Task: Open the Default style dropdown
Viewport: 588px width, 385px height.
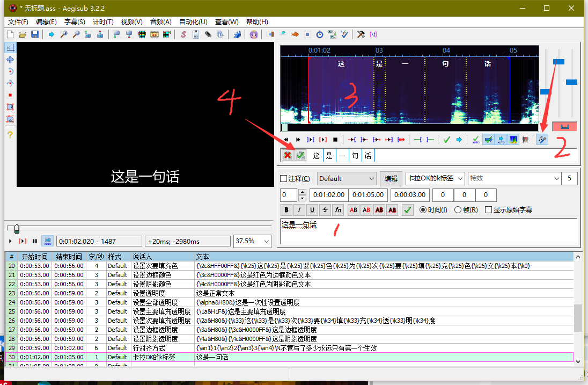Action: pos(347,178)
